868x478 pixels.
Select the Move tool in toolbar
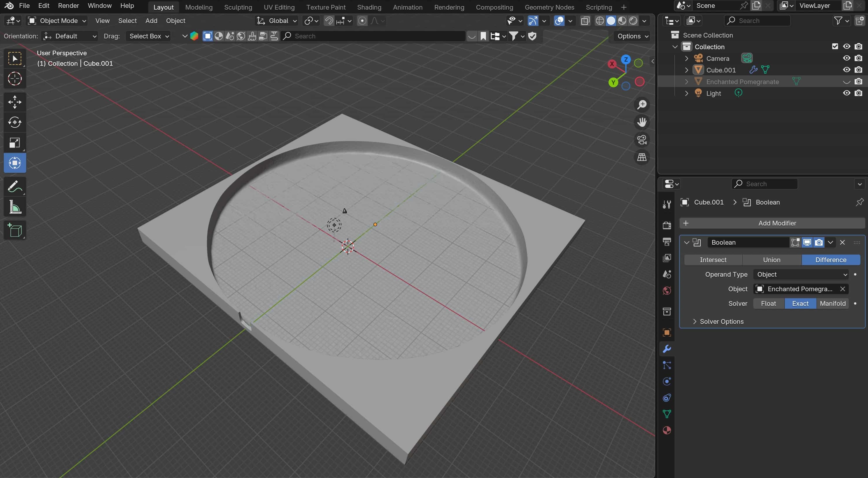coord(15,102)
